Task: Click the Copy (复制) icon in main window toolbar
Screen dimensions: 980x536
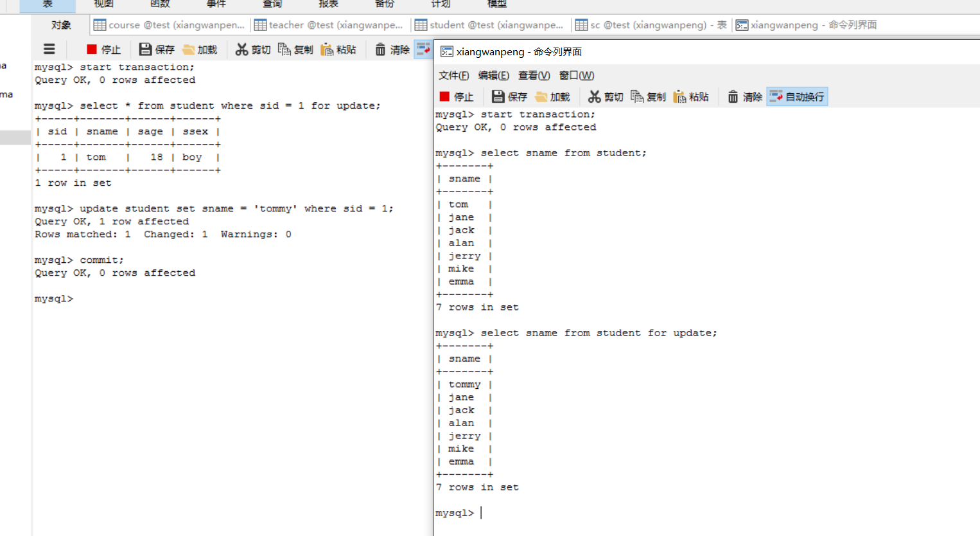Action: tap(284, 49)
